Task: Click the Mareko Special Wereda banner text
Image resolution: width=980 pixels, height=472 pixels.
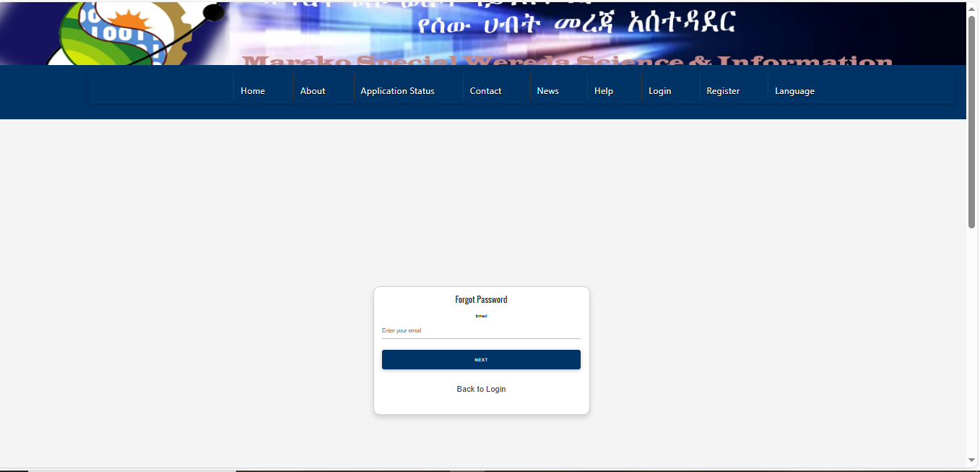Action: [567, 60]
